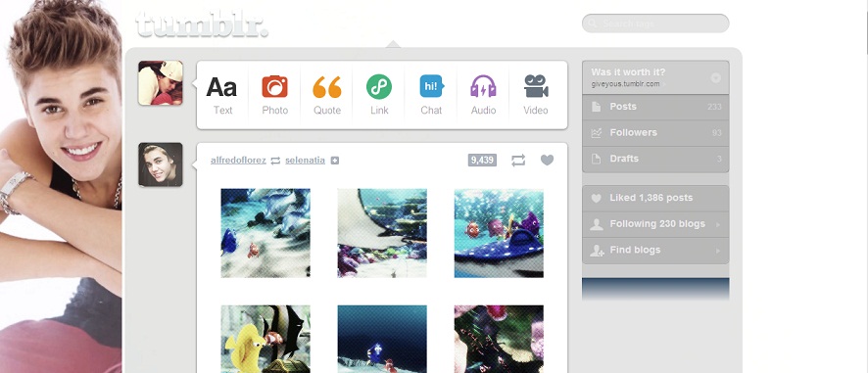This screenshot has height=373, width=868.
Task: Click the 233 posts count
Action: click(x=714, y=107)
